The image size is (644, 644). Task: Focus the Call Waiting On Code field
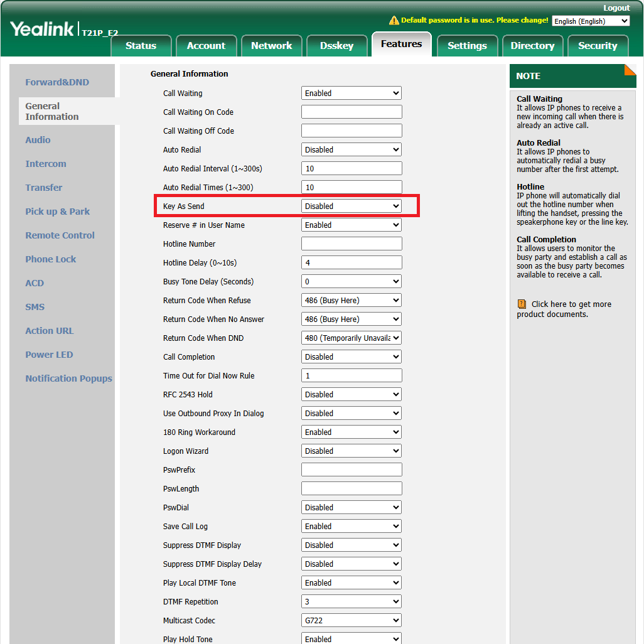pos(351,112)
